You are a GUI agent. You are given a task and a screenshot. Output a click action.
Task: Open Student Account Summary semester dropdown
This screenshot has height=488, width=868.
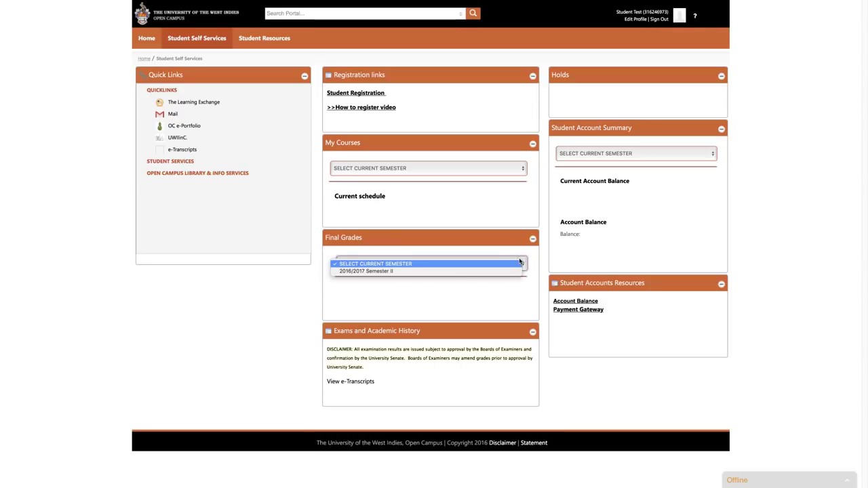click(x=635, y=153)
